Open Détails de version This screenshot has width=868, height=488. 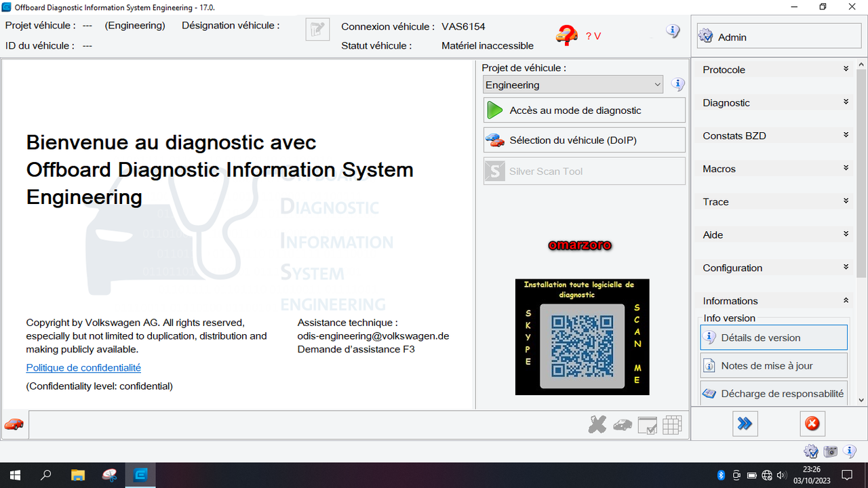tap(774, 338)
